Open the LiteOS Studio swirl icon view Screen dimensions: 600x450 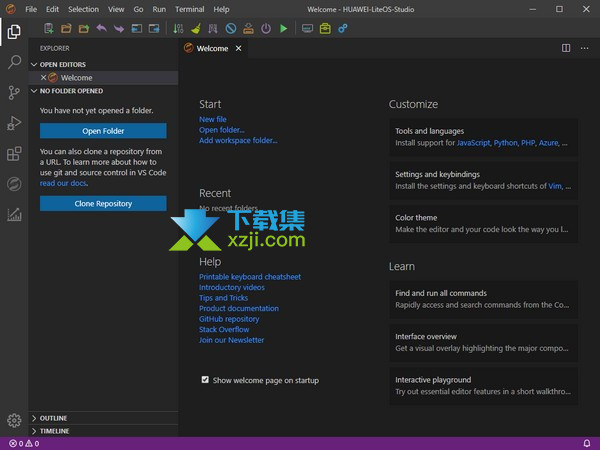pyautogui.click(x=14, y=184)
